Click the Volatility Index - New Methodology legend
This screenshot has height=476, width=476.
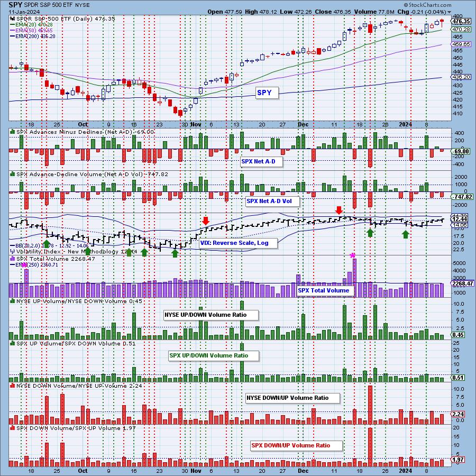74,251
